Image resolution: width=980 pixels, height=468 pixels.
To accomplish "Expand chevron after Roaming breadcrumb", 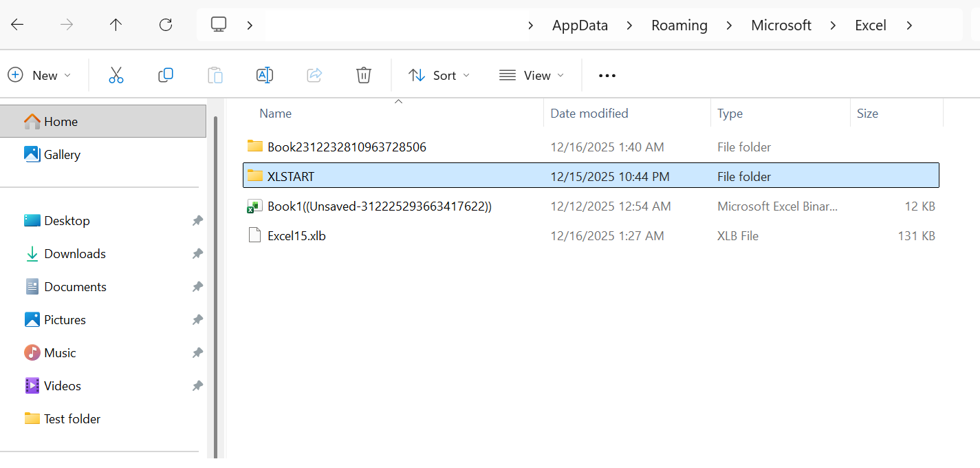I will click(x=729, y=25).
